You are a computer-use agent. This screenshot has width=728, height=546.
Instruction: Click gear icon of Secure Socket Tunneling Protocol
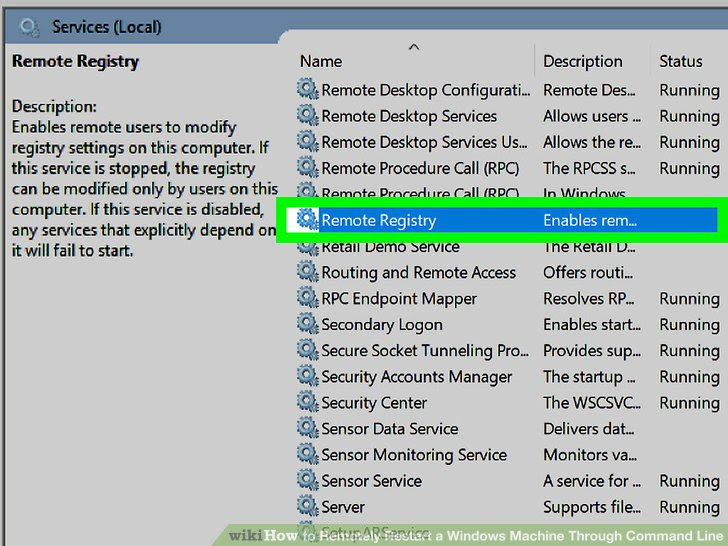[307, 350]
